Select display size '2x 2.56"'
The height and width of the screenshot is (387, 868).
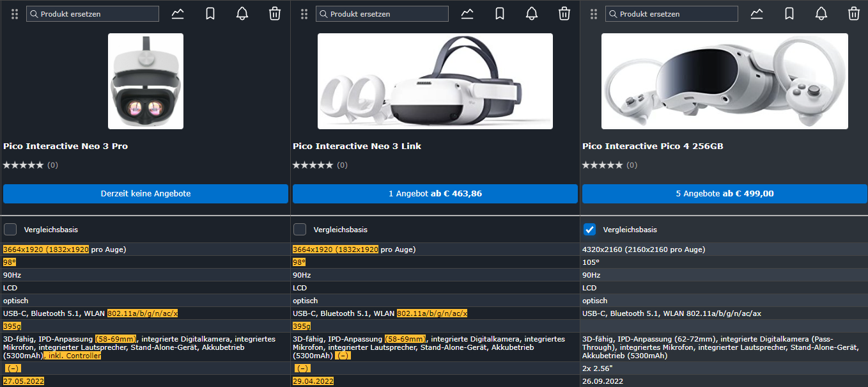tap(598, 368)
